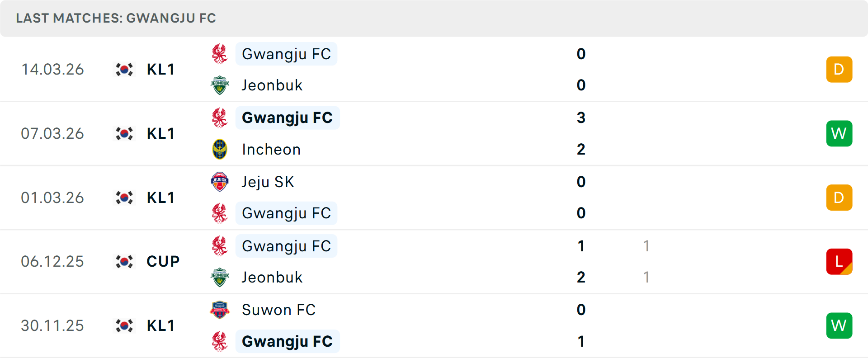
Task: Open Gwangju FC link in 07.03.26 match
Action: [x=288, y=118]
